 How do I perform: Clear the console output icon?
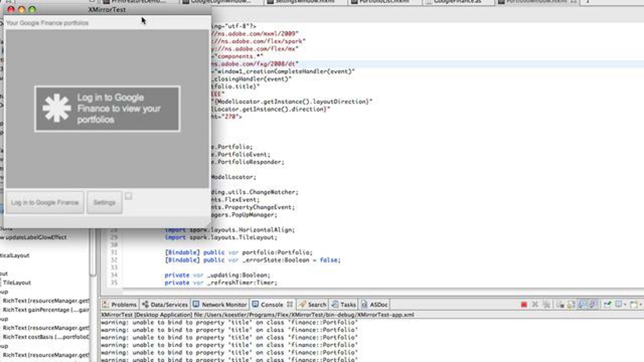(x=560, y=305)
